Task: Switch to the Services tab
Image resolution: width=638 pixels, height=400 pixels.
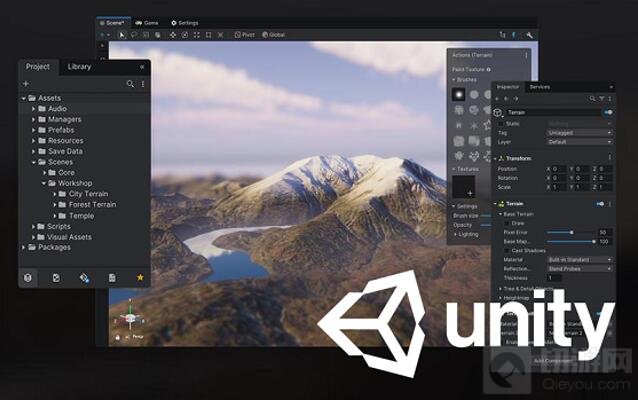Action: [x=540, y=87]
